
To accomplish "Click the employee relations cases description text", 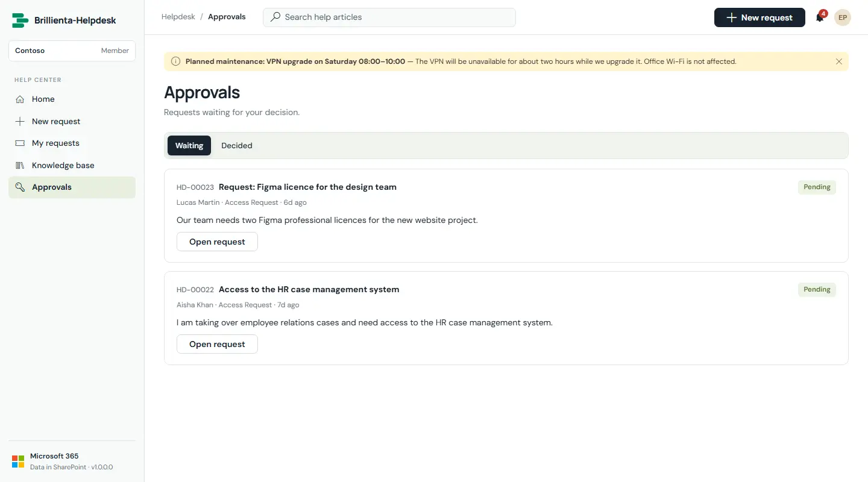I will [x=365, y=323].
